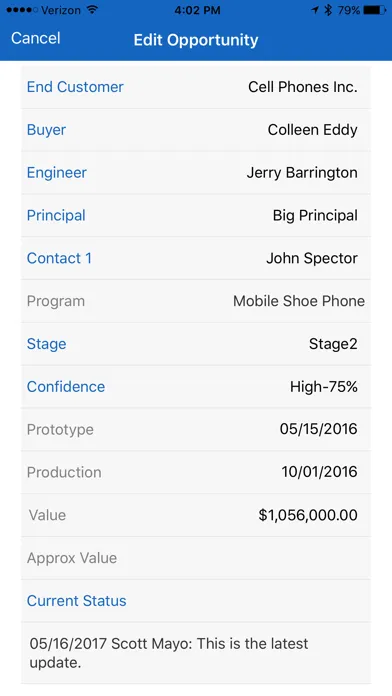
Task: Edit the Prototype date 05/15/2016
Action: (x=318, y=429)
